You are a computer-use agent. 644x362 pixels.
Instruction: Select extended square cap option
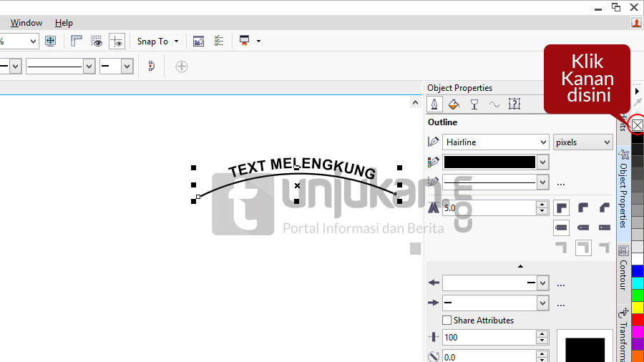pos(604,228)
